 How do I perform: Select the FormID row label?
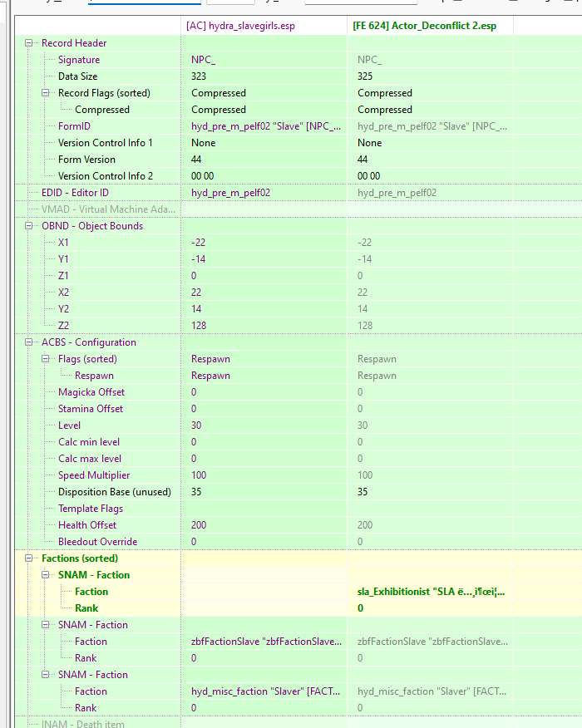pyautogui.click(x=74, y=126)
